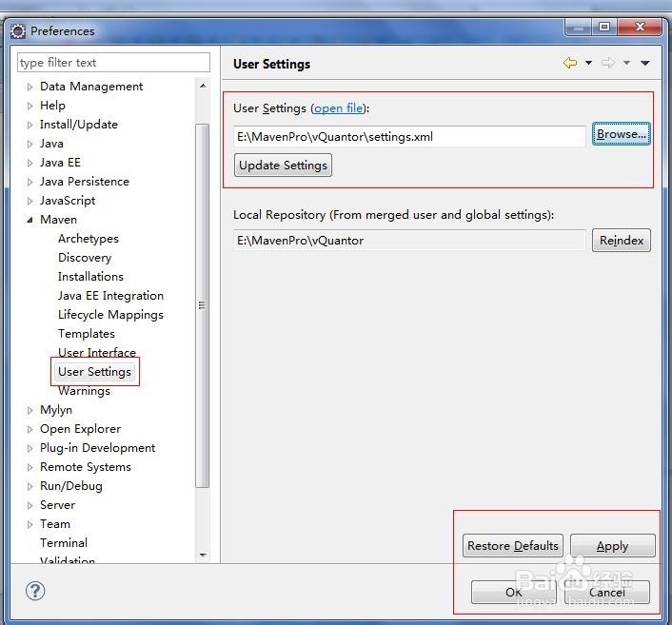Select the Terminal preference item

coord(64,543)
